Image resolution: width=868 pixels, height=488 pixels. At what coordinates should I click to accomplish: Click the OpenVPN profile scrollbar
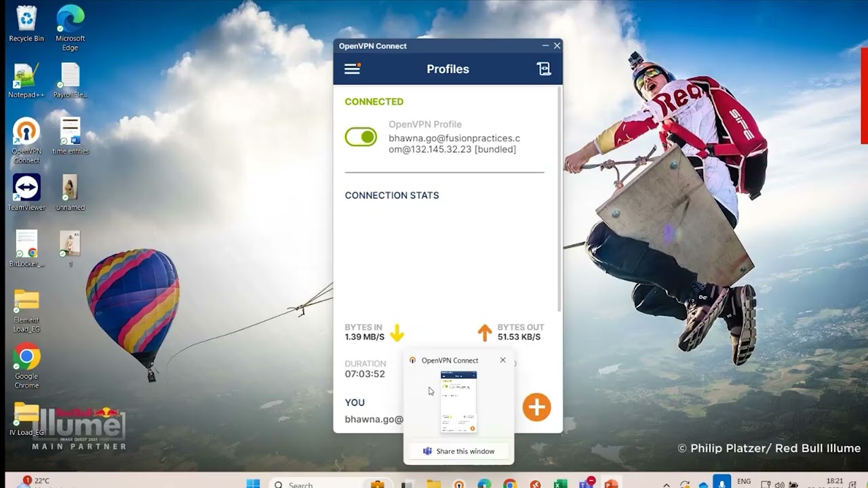pyautogui.click(x=559, y=199)
